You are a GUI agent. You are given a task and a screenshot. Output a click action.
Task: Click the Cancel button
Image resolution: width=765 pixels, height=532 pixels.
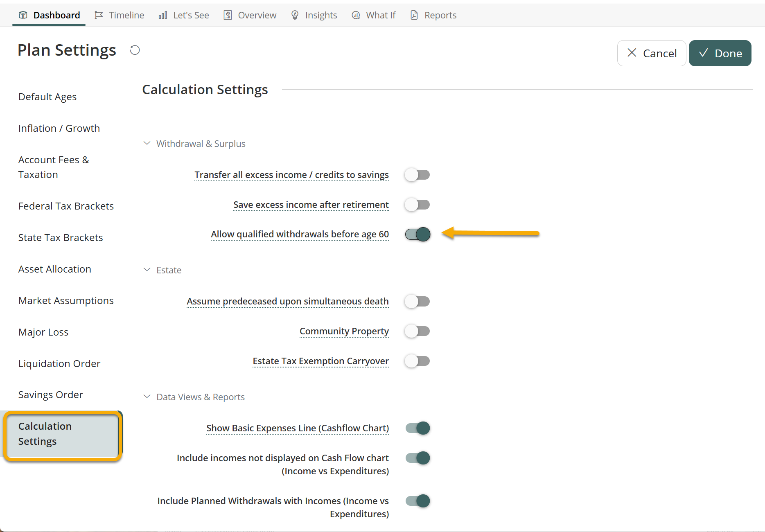(x=651, y=53)
